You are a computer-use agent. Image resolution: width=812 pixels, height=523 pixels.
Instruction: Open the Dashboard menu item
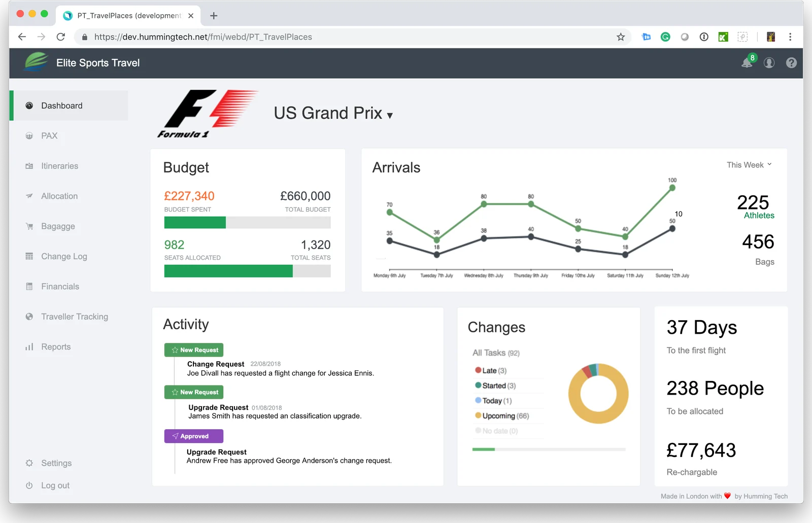[69, 106]
